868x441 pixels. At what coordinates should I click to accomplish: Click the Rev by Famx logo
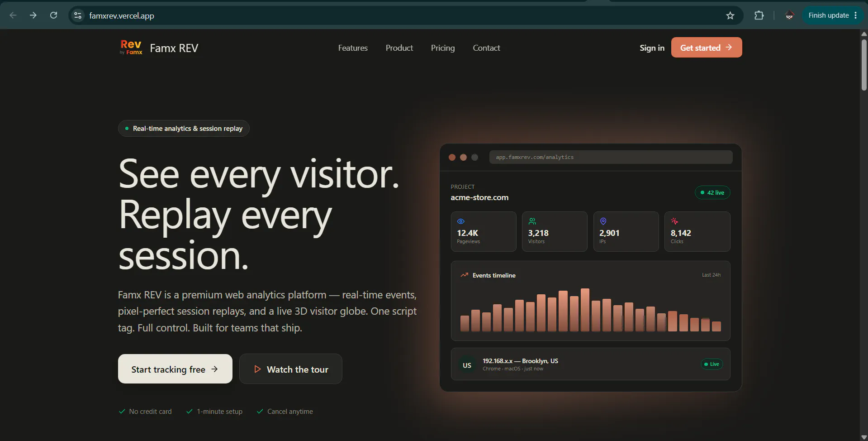(131, 48)
